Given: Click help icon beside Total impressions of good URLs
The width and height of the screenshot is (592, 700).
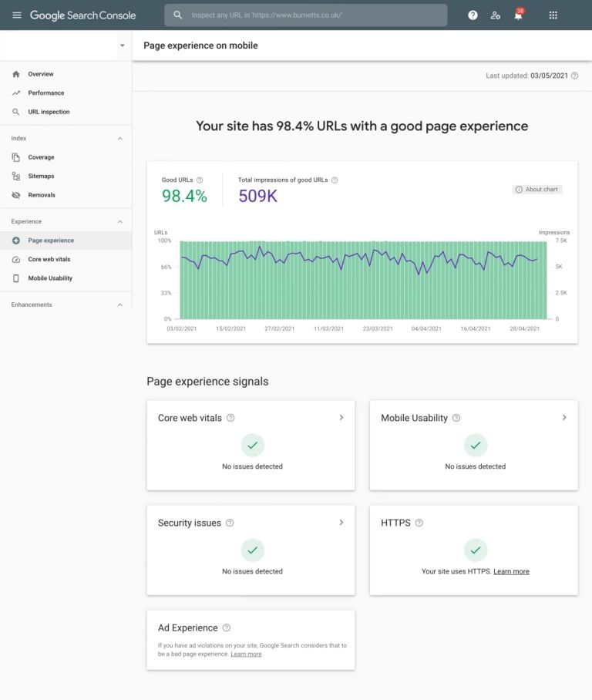Looking at the screenshot, I should coord(335,180).
